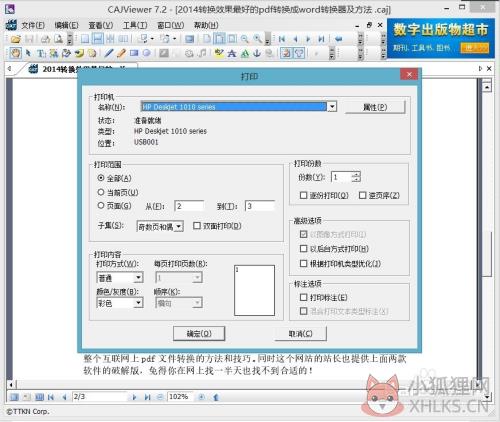Open the 查看(V) menu

click(x=101, y=25)
